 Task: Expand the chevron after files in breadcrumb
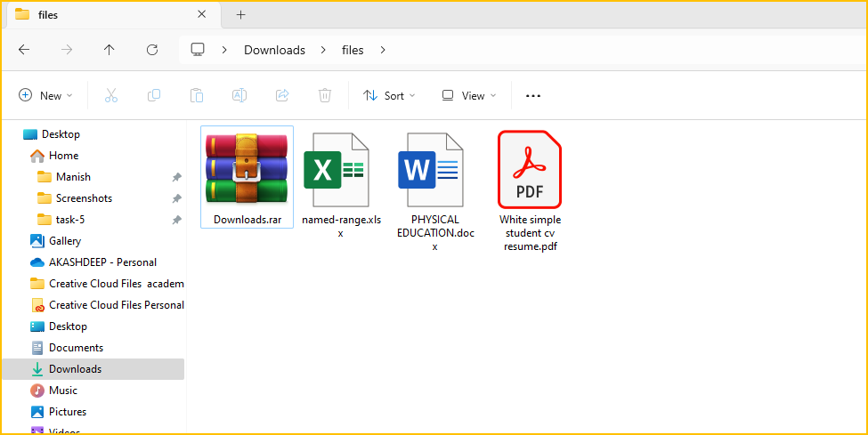(383, 50)
